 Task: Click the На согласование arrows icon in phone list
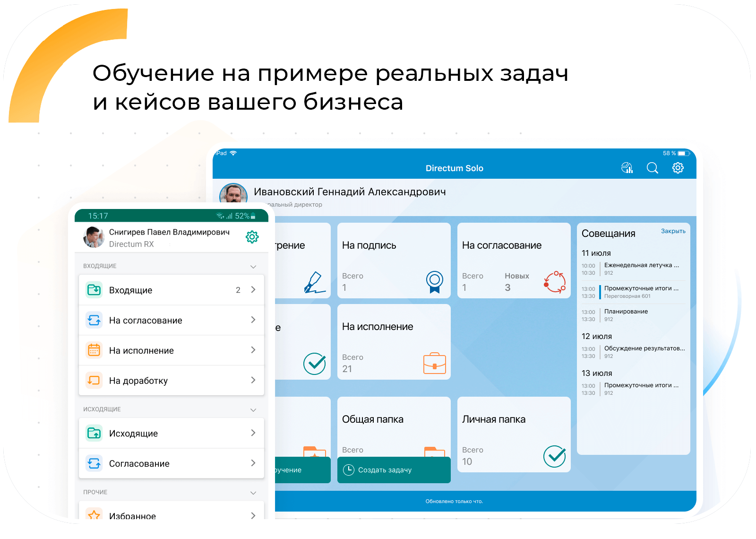click(94, 320)
